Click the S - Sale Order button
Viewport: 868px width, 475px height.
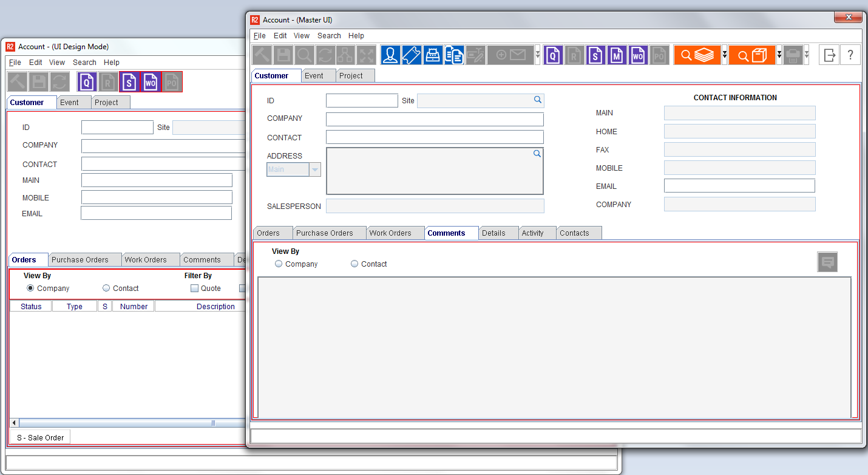[40, 437]
